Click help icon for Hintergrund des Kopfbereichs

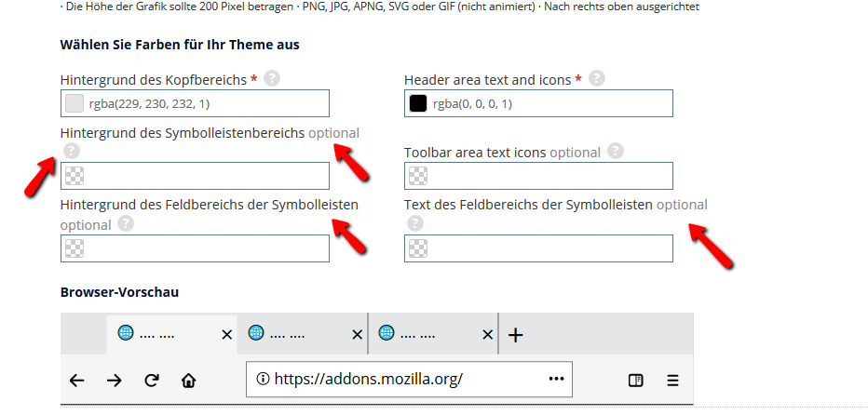(x=272, y=78)
